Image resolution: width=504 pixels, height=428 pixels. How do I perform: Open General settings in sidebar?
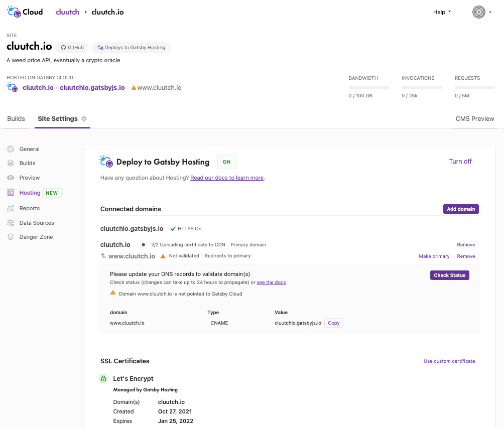click(29, 149)
